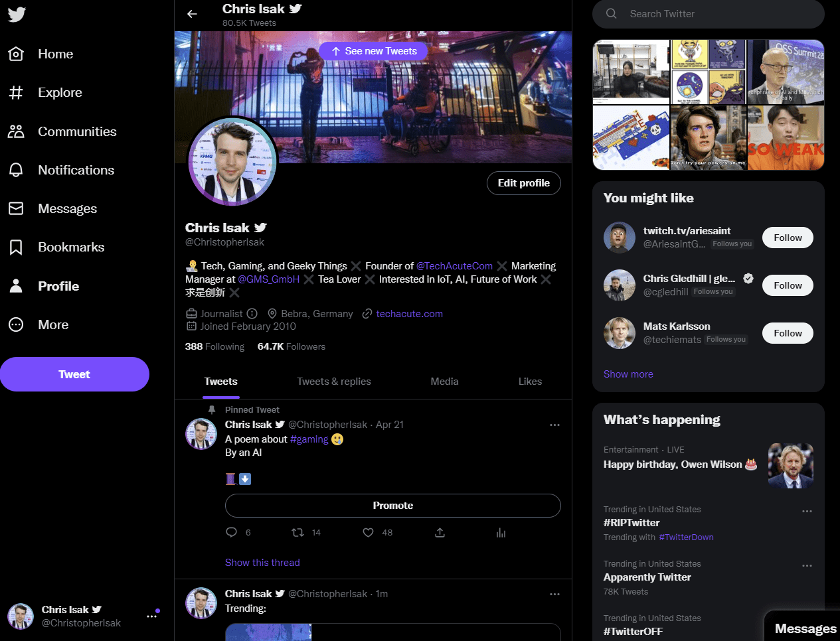Open the More menu in sidebar

38,324
